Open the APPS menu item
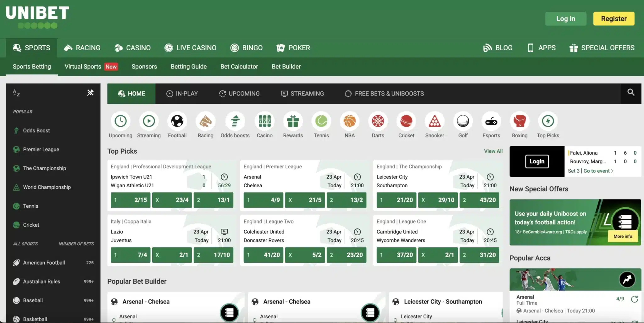The height and width of the screenshot is (323, 644). point(541,48)
